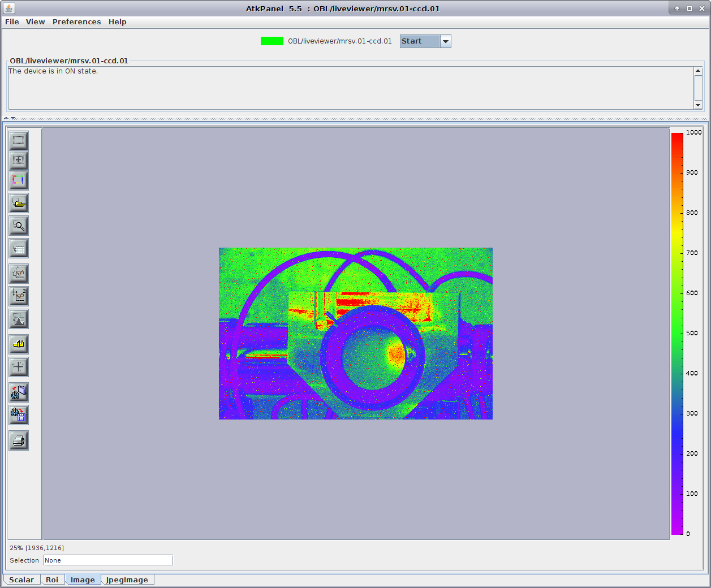Click the save settings floppy icon

tap(19, 416)
